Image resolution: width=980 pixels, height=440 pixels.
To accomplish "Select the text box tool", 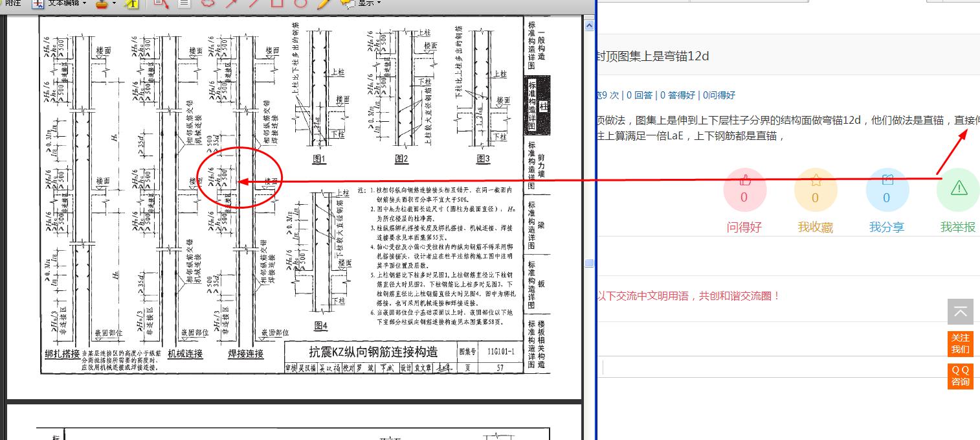I will click(x=184, y=3).
